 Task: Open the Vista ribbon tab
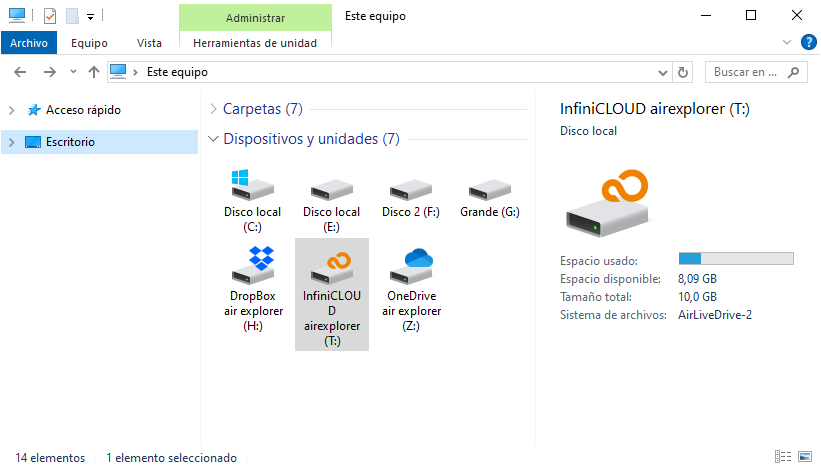pos(149,43)
